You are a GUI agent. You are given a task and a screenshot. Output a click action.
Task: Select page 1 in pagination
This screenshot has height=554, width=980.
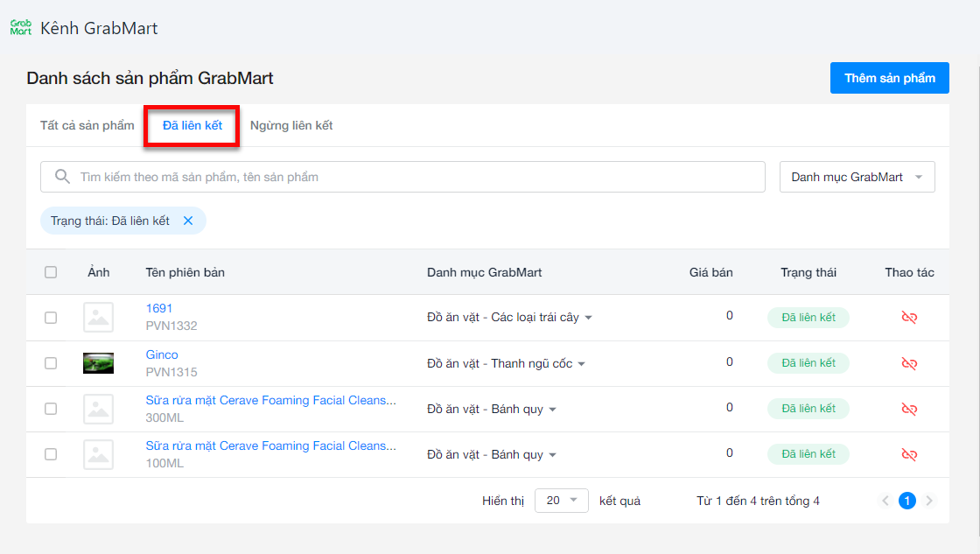[x=906, y=501]
